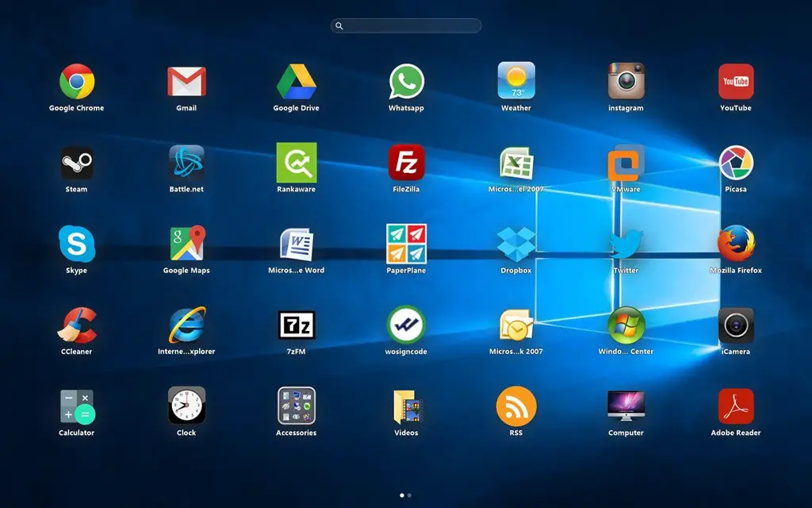Launch Microsoft Outlook 2007
The width and height of the screenshot is (812, 508).
[516, 325]
